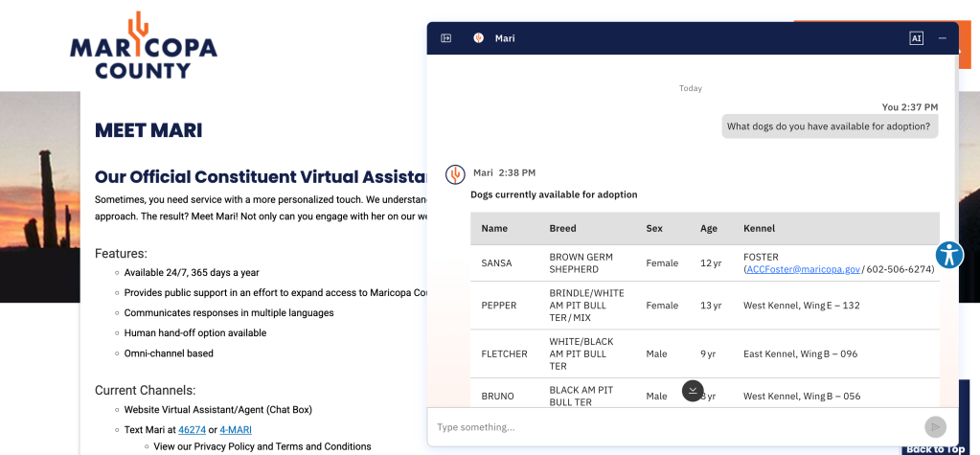This screenshot has width=980, height=455.
Task: Click the send message arrow
Action: [935, 427]
